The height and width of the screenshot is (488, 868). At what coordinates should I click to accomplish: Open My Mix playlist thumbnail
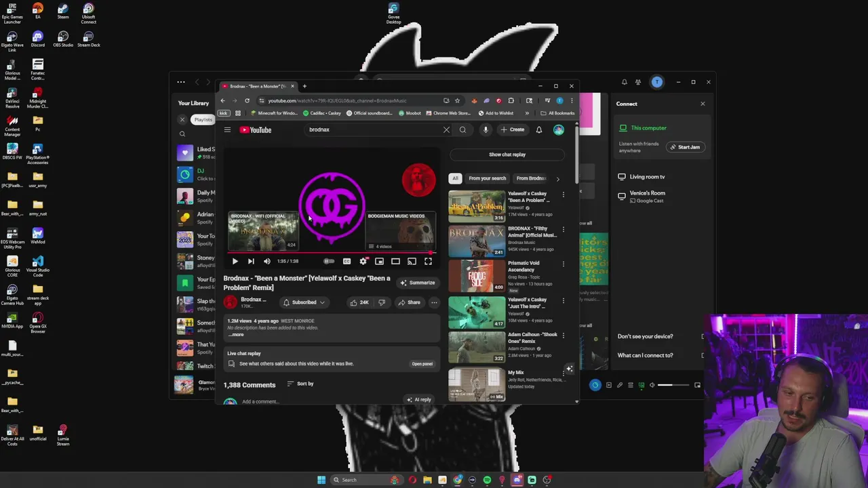pyautogui.click(x=477, y=384)
